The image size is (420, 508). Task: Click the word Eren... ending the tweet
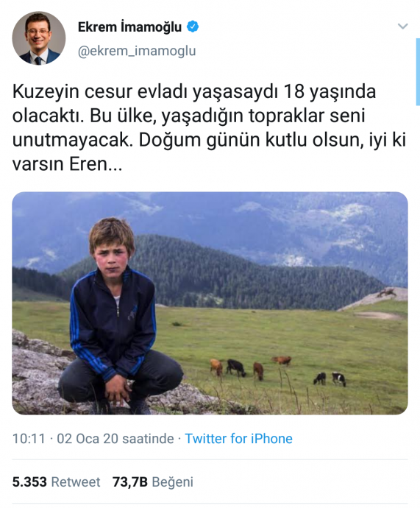click(96, 164)
